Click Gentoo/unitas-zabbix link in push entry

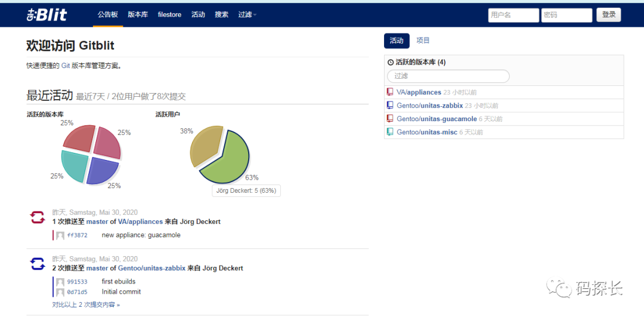[151, 268]
